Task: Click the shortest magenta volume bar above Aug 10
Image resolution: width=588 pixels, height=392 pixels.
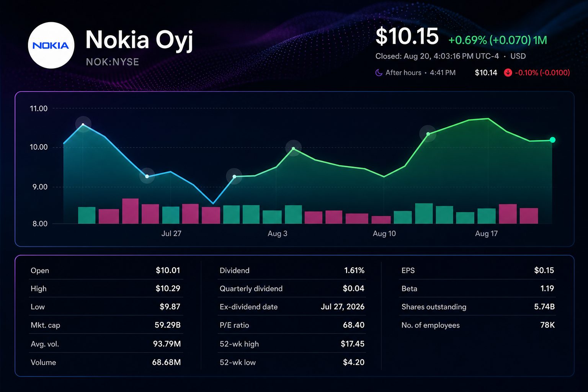Action: tap(381, 220)
